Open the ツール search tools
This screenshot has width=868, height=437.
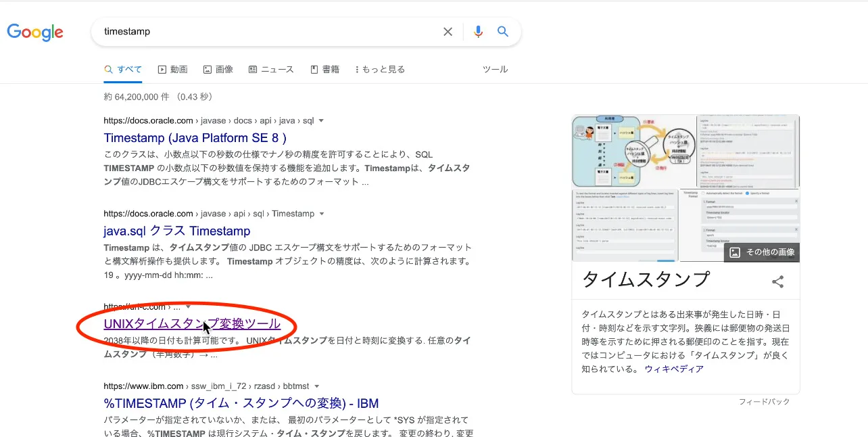(495, 69)
